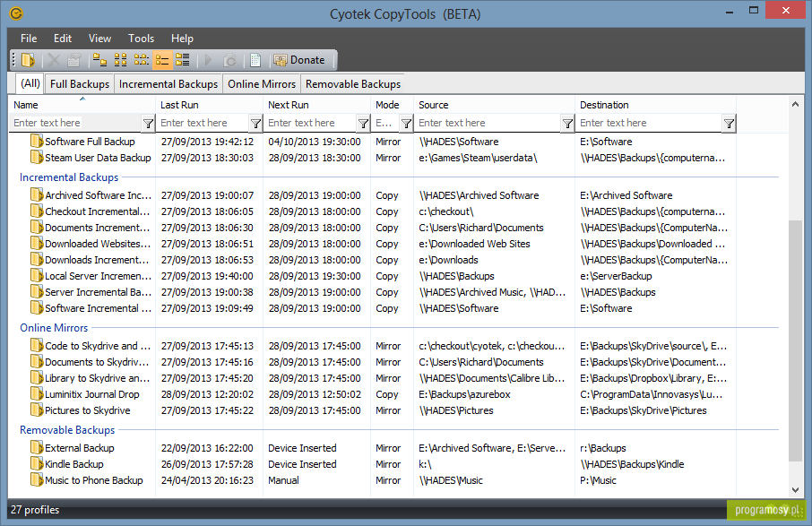Click source cell 'E:\Backups\azurebox'
Image resolution: width=812 pixels, height=526 pixels.
click(x=464, y=394)
